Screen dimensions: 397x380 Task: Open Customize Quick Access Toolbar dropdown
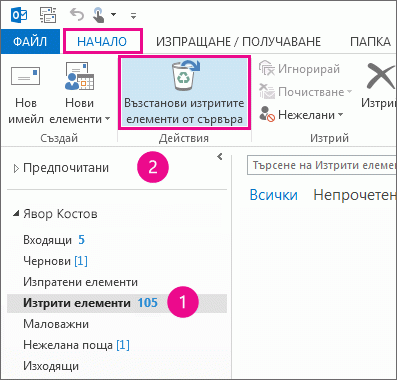click(x=133, y=15)
